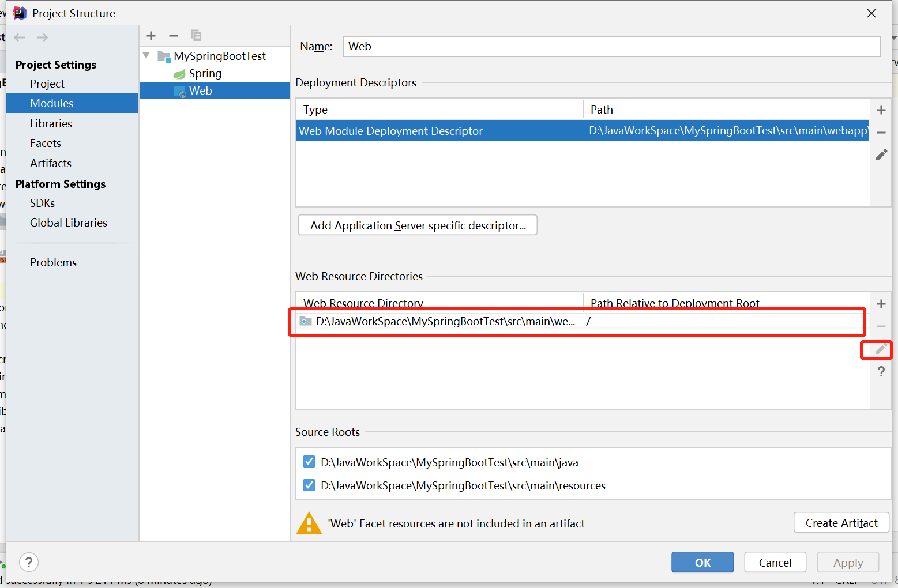Viewport: 898px width, 588px height.
Task: Click inside the Name input field
Action: pyautogui.click(x=577, y=46)
